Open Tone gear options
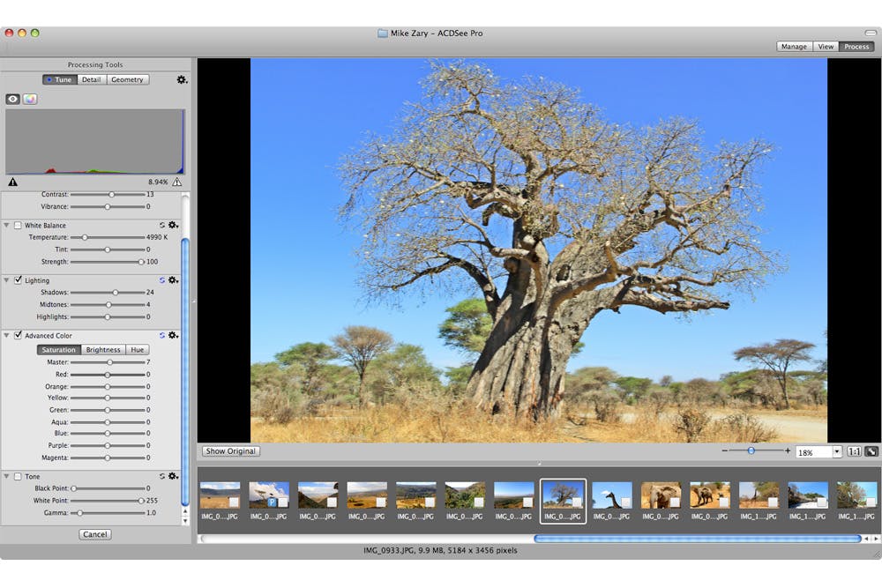 pyautogui.click(x=173, y=476)
